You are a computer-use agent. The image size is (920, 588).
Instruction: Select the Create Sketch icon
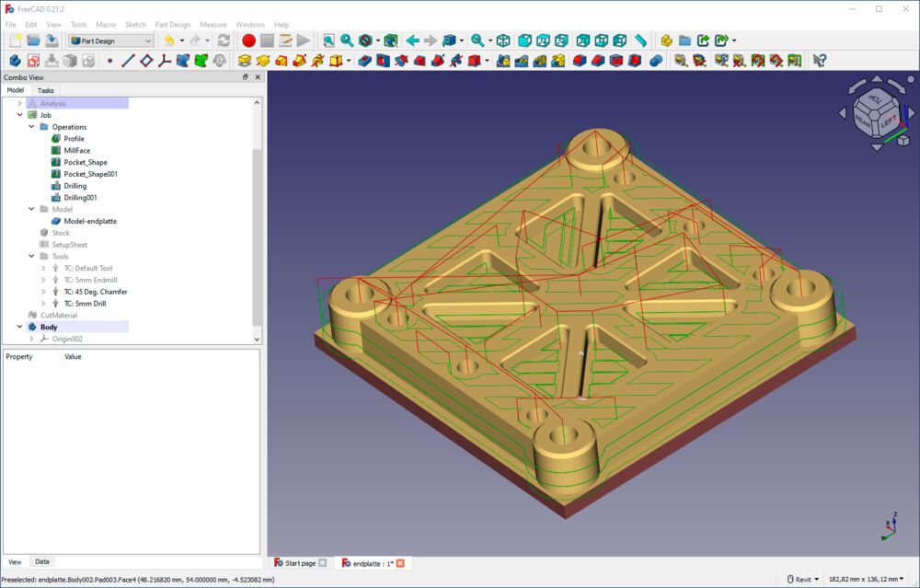click(33, 60)
